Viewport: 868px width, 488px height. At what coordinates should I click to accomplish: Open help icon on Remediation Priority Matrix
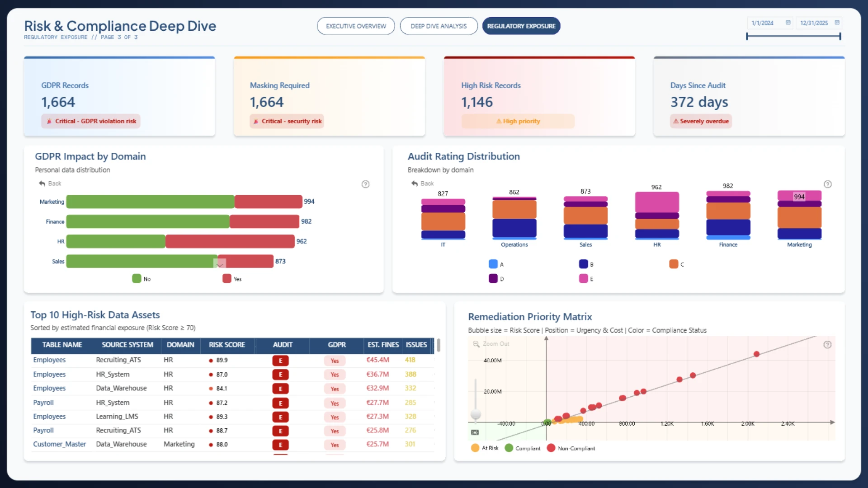pos(827,345)
